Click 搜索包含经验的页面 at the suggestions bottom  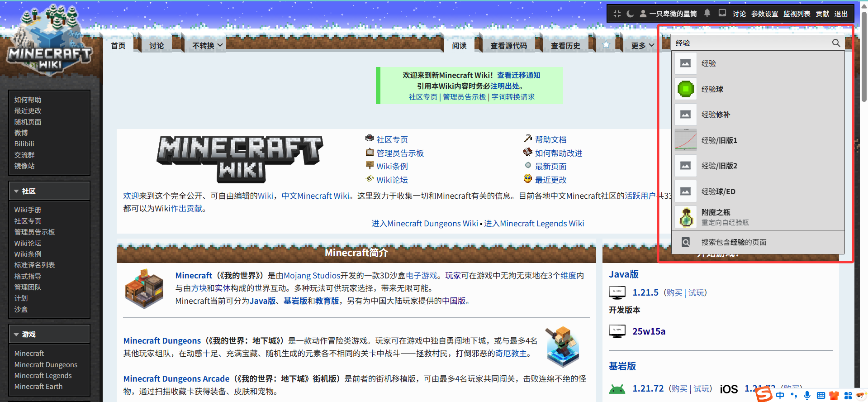click(x=734, y=242)
